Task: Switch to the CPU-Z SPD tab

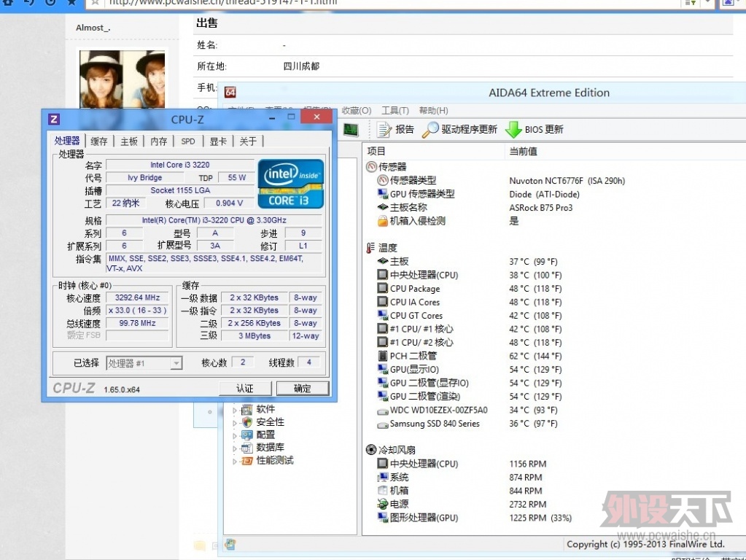Action: pos(188,141)
